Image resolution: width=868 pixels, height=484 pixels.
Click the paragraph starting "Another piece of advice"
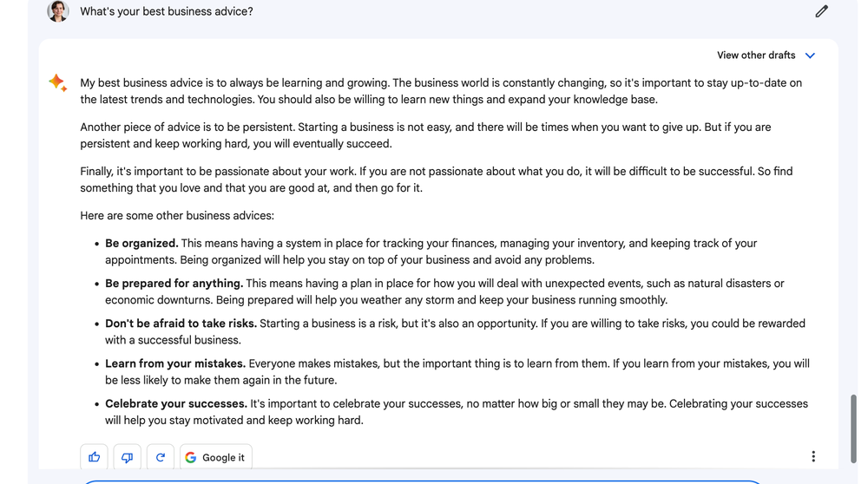click(425, 135)
